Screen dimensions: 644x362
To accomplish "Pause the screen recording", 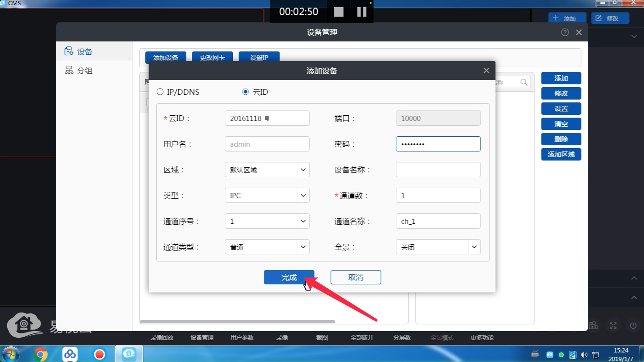I will pyautogui.click(x=362, y=12).
